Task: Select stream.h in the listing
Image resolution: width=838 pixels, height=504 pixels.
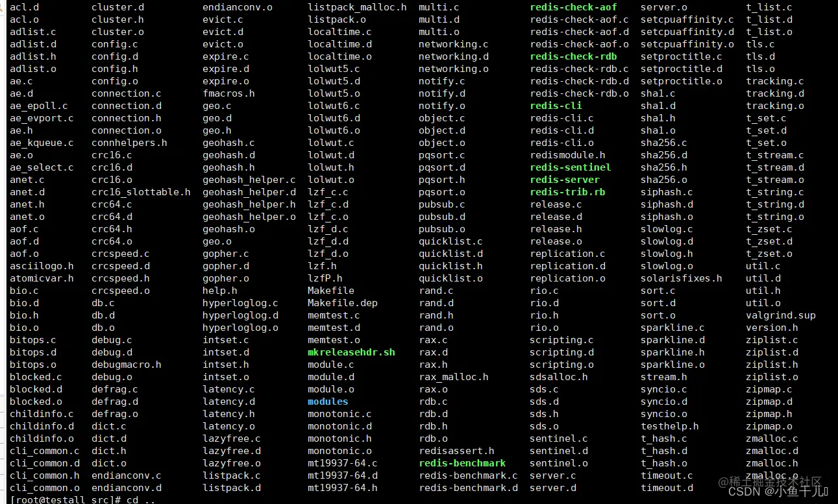Action: pyautogui.click(x=664, y=377)
